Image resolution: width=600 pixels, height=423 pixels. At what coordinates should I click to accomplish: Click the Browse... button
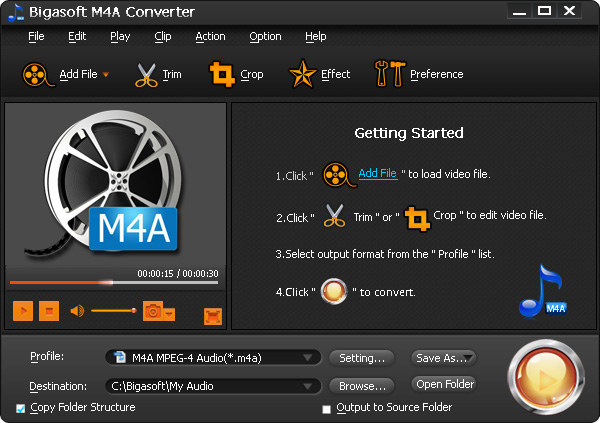click(x=362, y=386)
